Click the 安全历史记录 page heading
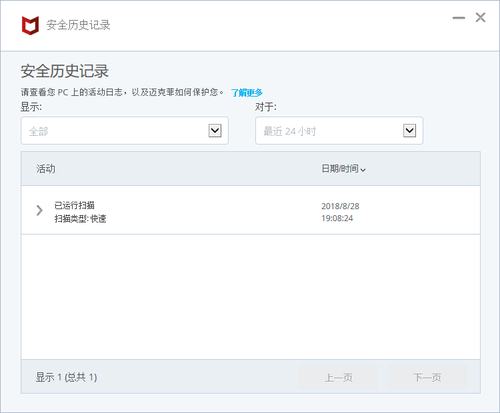Viewport: 500px width, 413px height. [x=65, y=71]
